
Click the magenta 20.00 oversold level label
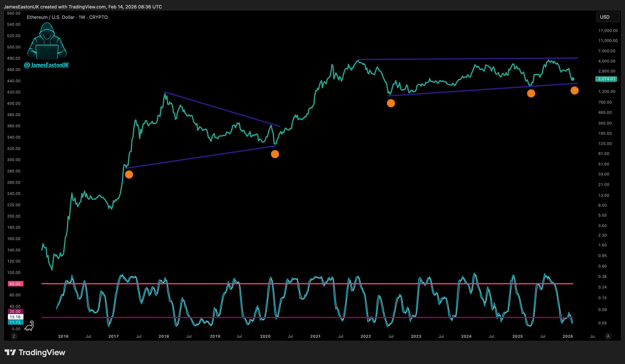[15, 312]
